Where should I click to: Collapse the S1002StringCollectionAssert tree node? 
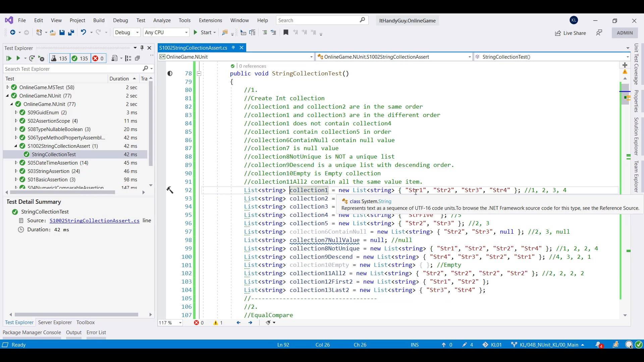click(16, 146)
